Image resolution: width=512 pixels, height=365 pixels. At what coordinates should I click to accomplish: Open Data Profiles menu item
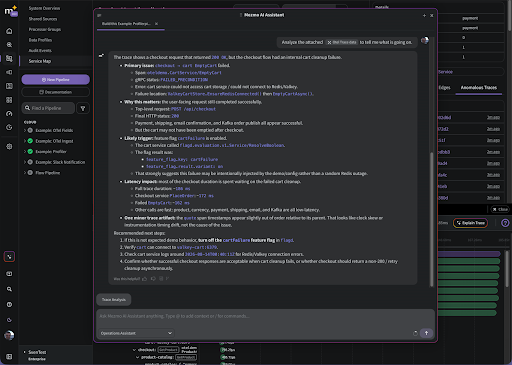[40, 40]
